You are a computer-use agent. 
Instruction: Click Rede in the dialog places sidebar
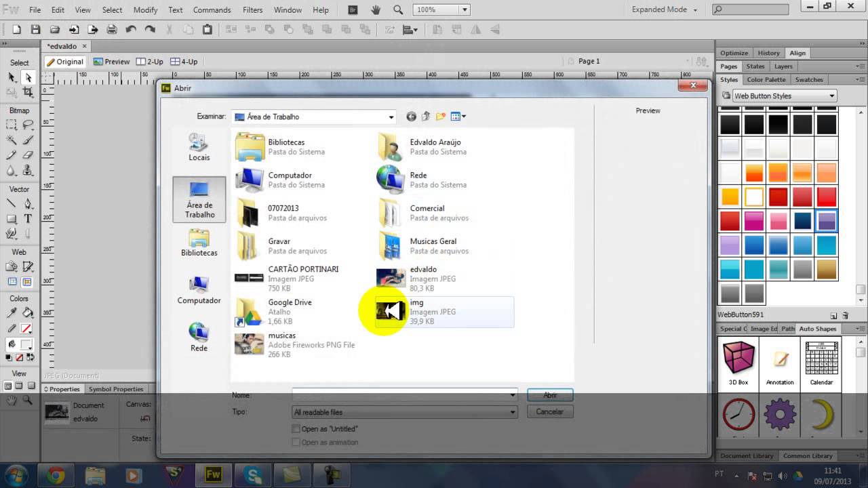(199, 338)
